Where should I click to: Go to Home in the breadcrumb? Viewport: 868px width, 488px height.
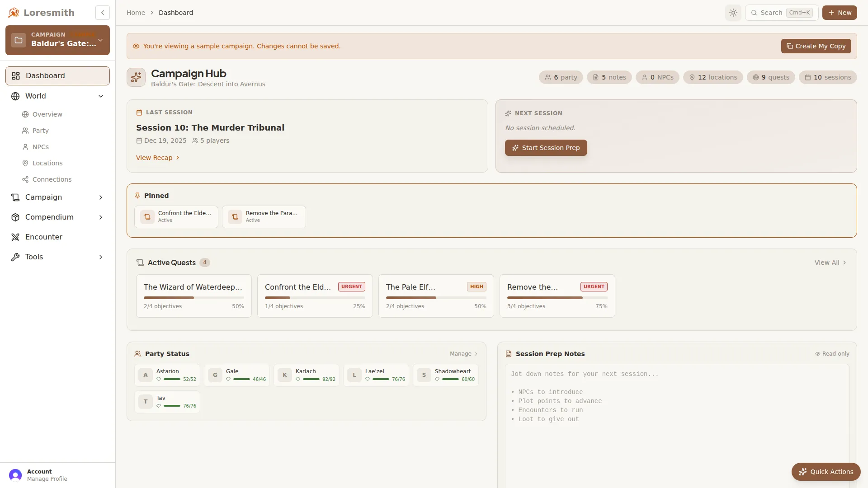pyautogui.click(x=136, y=13)
